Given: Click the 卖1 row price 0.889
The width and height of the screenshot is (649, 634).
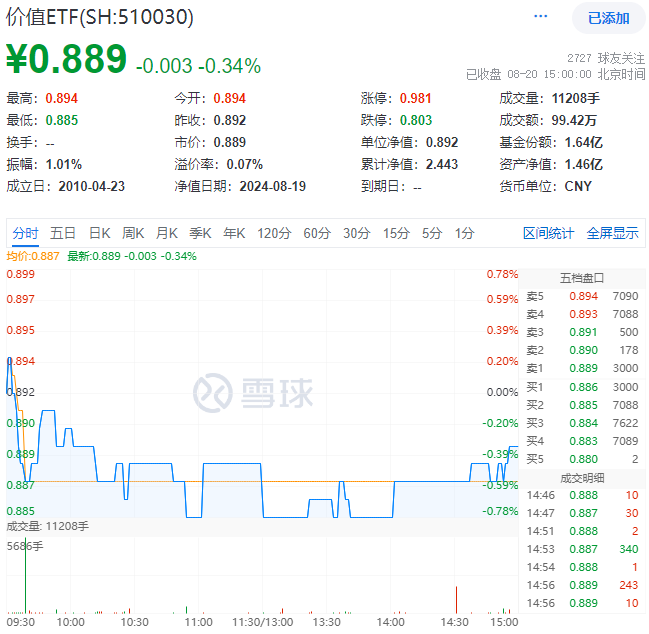Looking at the screenshot, I should point(583,368).
